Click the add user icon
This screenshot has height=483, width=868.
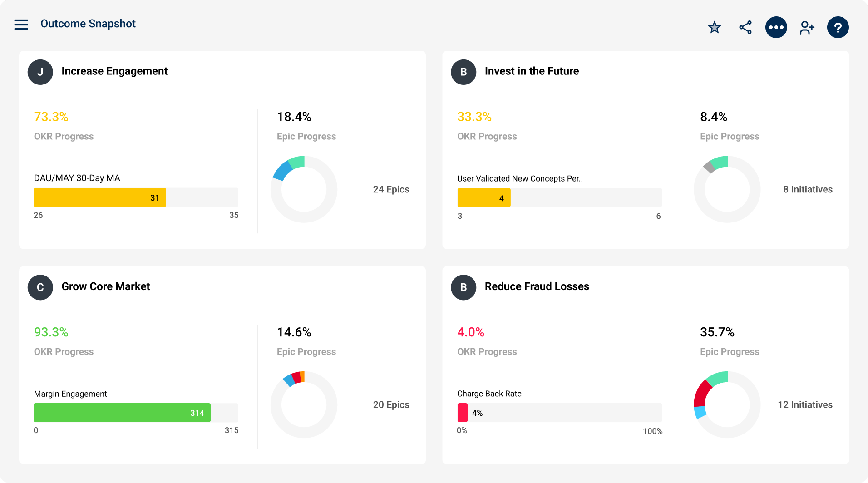point(807,27)
